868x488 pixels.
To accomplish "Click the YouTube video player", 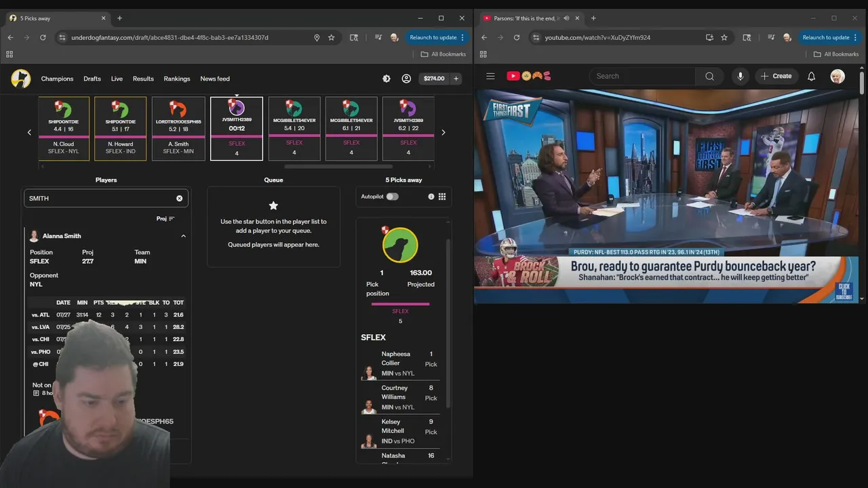I will pos(667,197).
